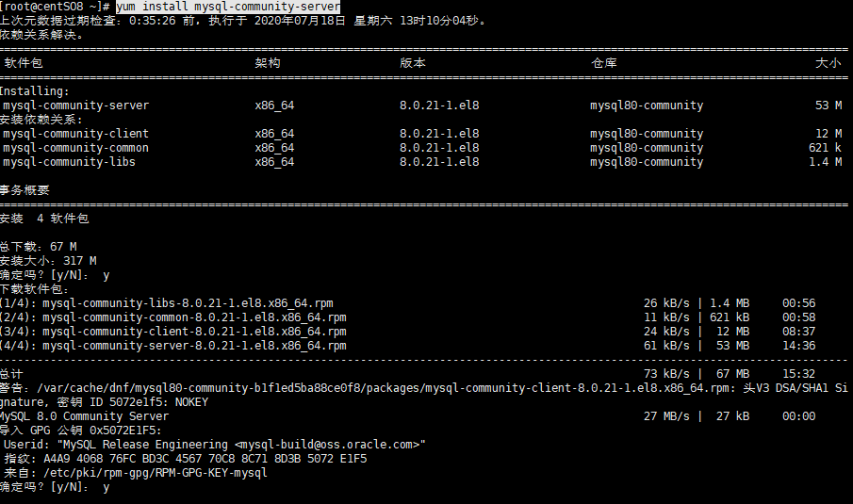Viewport: 853px width, 504px height.
Task: Click the MySQL 8.0 Community Server line
Action: click(x=84, y=416)
